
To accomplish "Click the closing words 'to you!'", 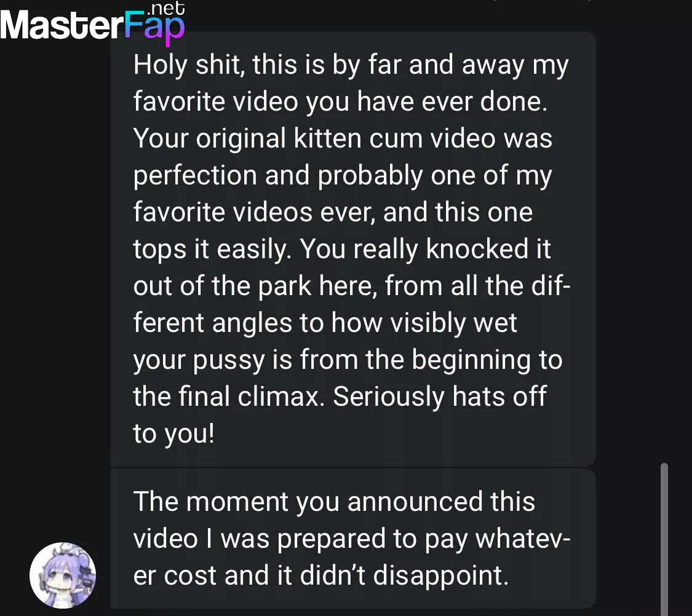I will 174,433.
